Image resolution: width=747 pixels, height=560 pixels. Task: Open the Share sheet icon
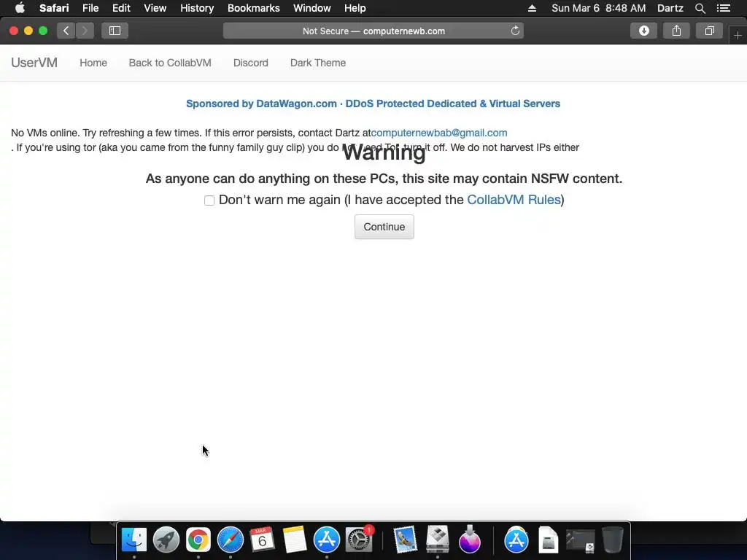click(676, 31)
